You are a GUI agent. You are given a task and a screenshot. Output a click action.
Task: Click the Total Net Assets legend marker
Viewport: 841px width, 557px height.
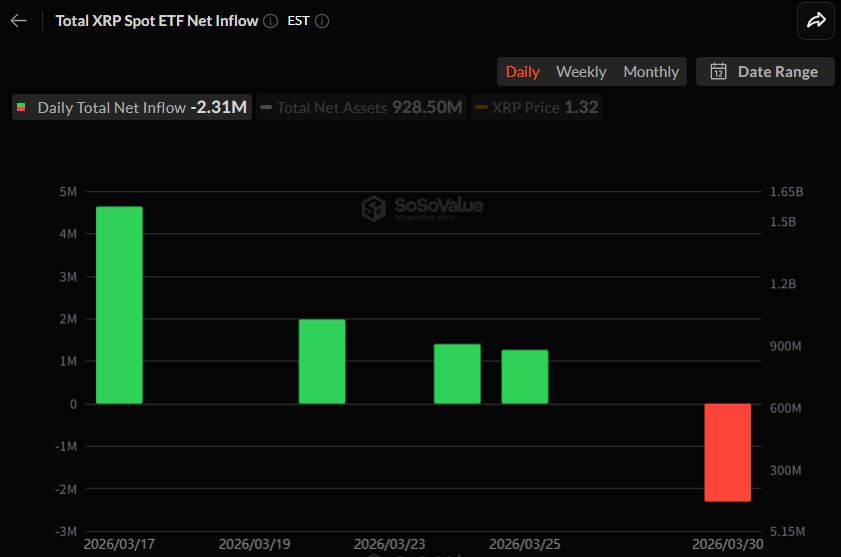tap(266, 107)
